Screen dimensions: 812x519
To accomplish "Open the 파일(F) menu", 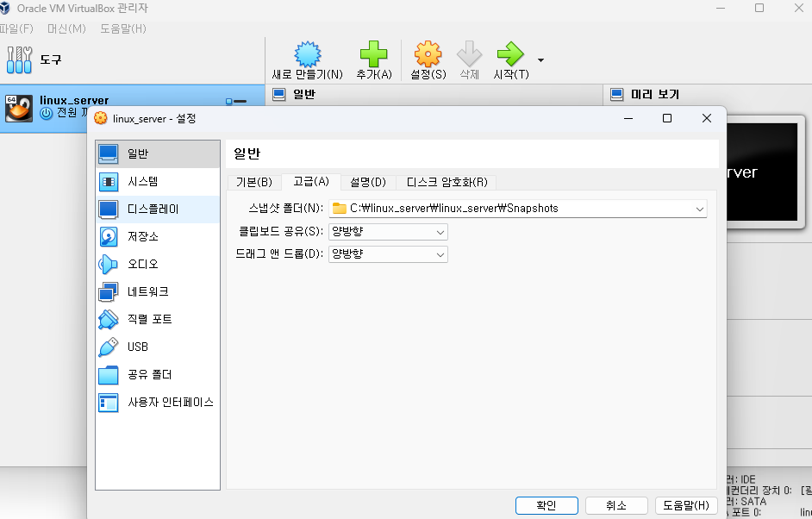I will click(16, 28).
